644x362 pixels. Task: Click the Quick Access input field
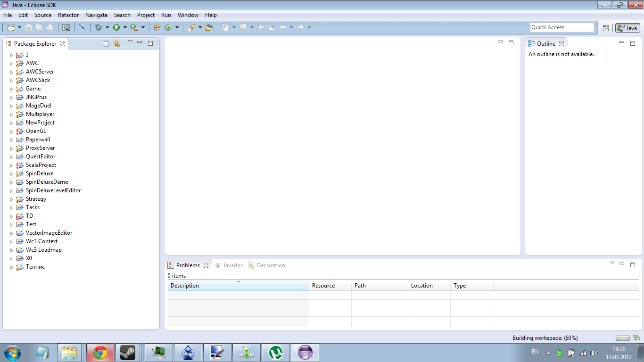pyautogui.click(x=562, y=27)
